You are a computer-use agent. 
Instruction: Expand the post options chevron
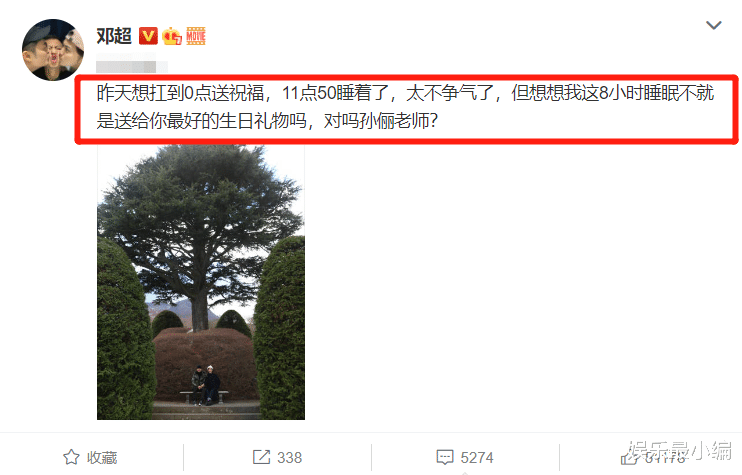point(714,25)
